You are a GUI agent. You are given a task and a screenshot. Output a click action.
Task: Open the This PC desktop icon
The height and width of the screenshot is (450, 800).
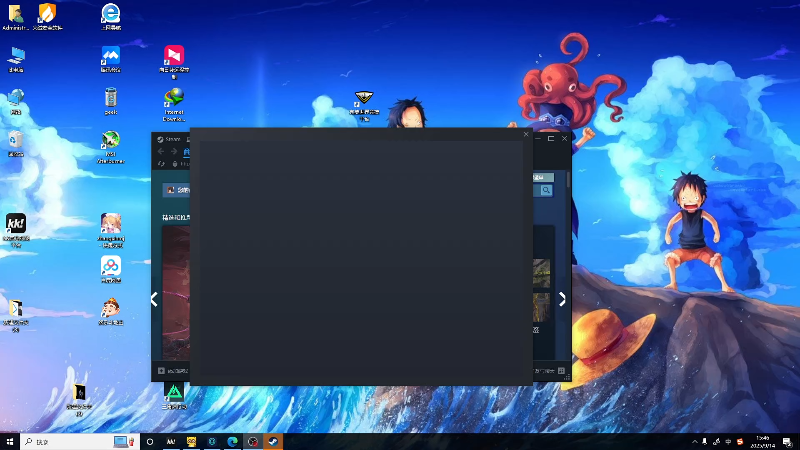[x=16, y=59]
